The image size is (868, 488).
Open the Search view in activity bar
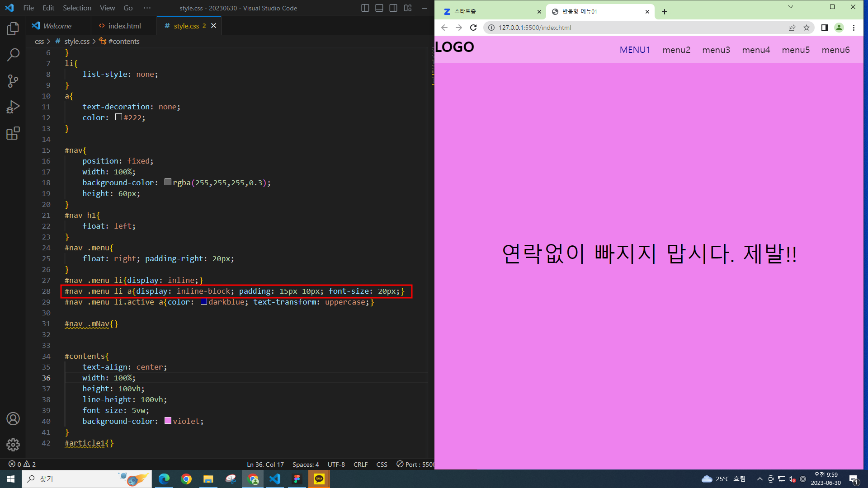click(13, 55)
